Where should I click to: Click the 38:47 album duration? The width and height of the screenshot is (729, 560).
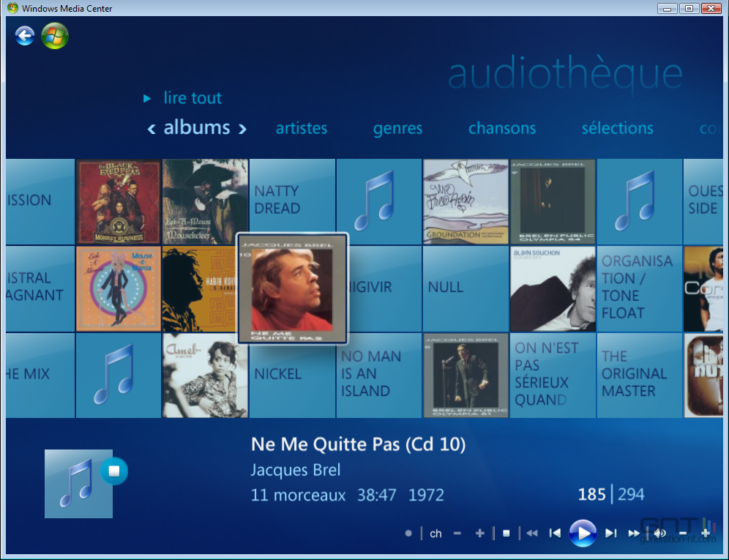[x=377, y=495]
